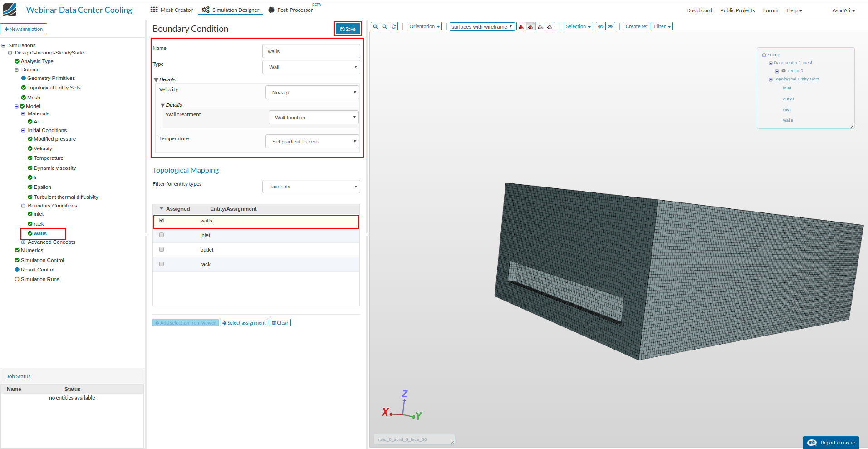Click the orange circle beside Simulation Runs
This screenshot has width=868, height=449.
(x=17, y=279)
